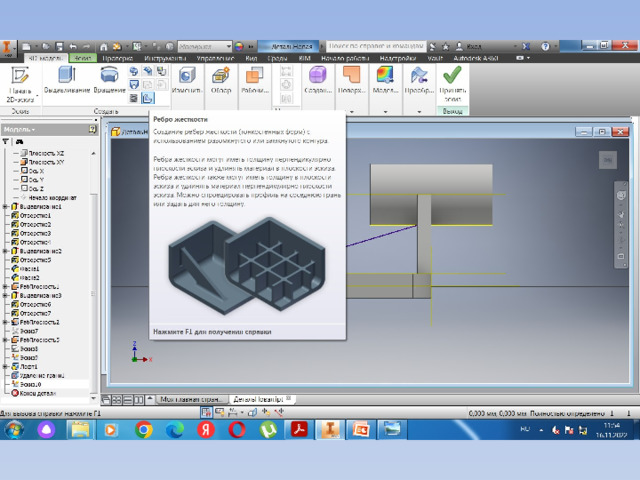Open the Вид ribbon tab
Screen dimensions: 640x480
[x=251, y=58]
